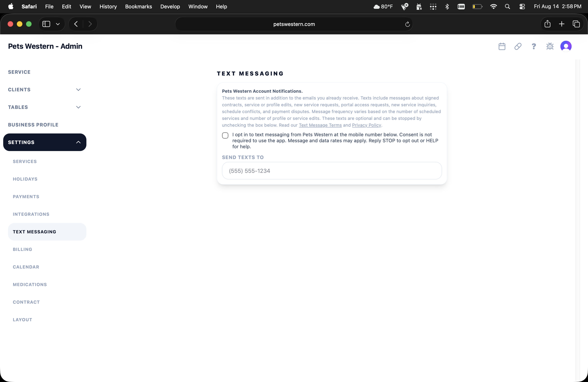Open the Service sidebar item
Viewport: 588px width, 382px height.
coord(19,72)
